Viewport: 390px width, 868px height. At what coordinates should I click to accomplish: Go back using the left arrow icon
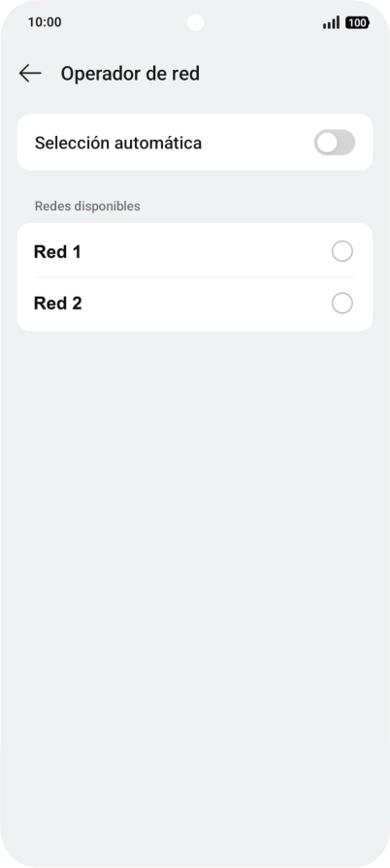coord(30,73)
